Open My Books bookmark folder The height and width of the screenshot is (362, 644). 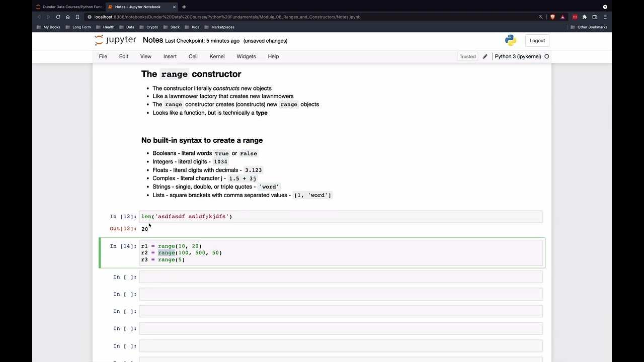point(49,27)
